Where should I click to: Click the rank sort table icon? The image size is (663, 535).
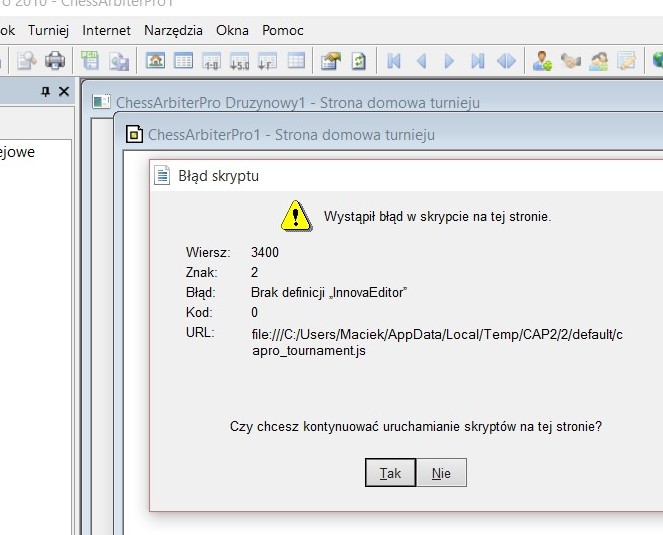tap(267, 61)
